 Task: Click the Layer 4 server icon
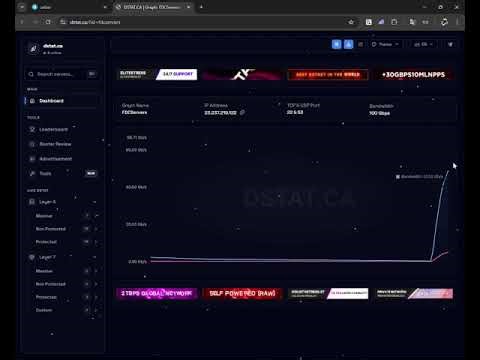tap(32, 202)
